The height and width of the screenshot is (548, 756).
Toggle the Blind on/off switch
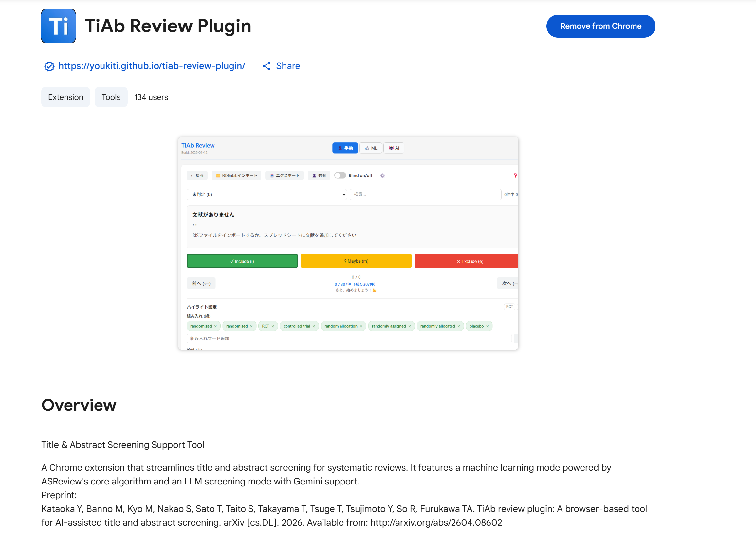click(340, 176)
